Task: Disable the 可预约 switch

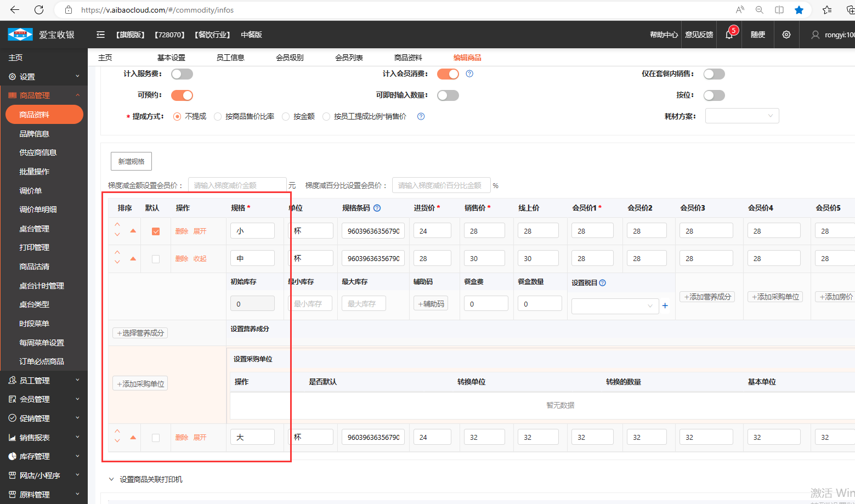Action: pyautogui.click(x=182, y=95)
